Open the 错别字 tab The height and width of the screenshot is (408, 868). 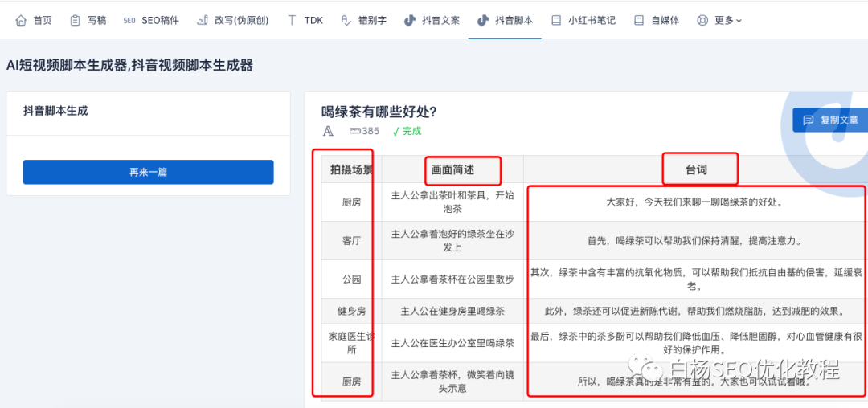pos(364,21)
